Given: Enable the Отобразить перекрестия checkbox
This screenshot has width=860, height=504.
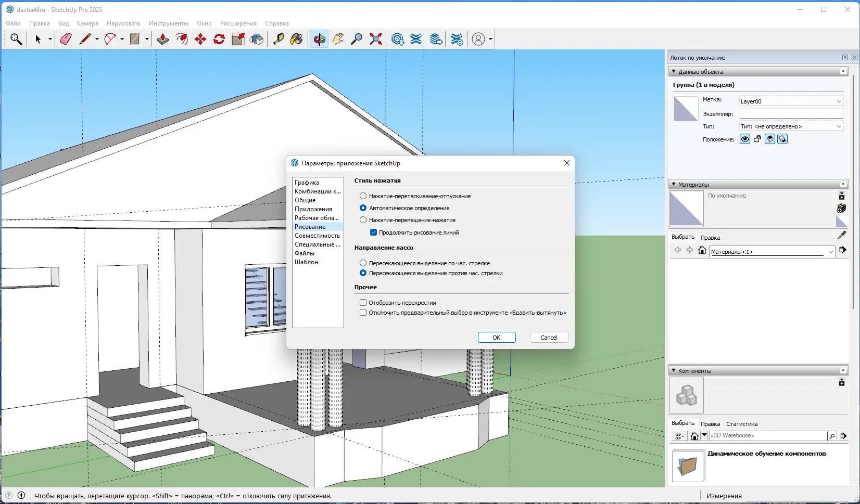Looking at the screenshot, I should 363,302.
